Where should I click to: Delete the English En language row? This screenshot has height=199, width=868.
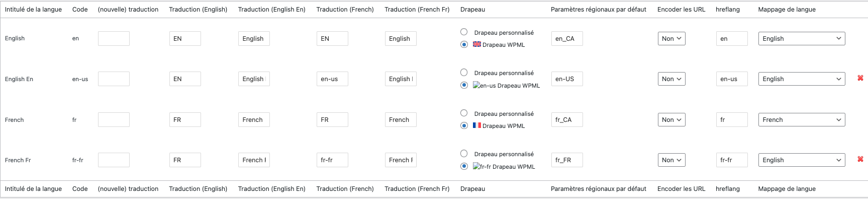(x=860, y=78)
